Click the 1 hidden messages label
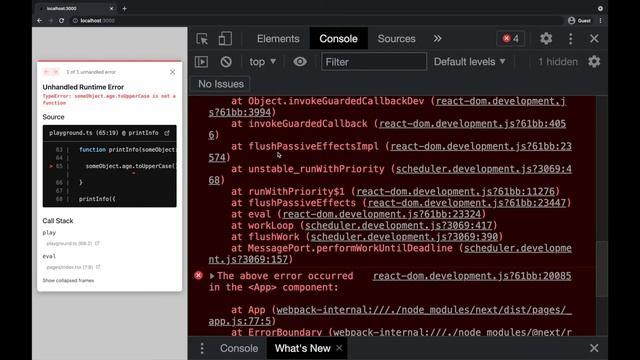Image resolution: width=640 pixels, height=360 pixels. point(558,62)
